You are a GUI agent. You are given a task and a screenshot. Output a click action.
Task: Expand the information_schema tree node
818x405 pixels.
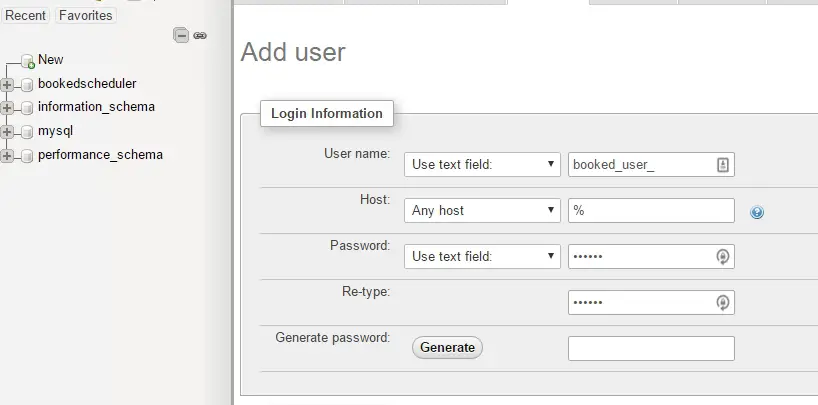[7, 108]
